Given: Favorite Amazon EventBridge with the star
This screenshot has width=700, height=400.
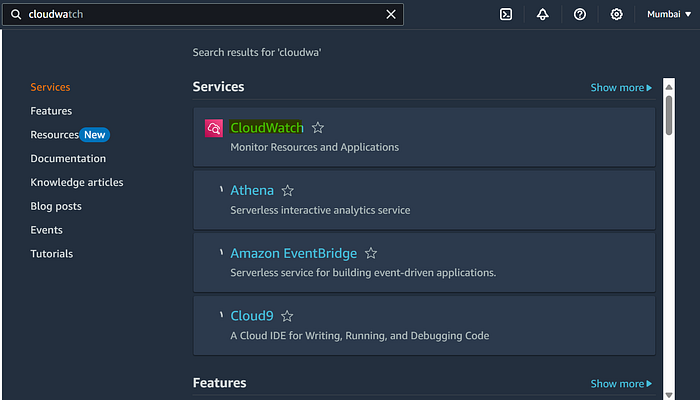Looking at the screenshot, I should coord(371,253).
